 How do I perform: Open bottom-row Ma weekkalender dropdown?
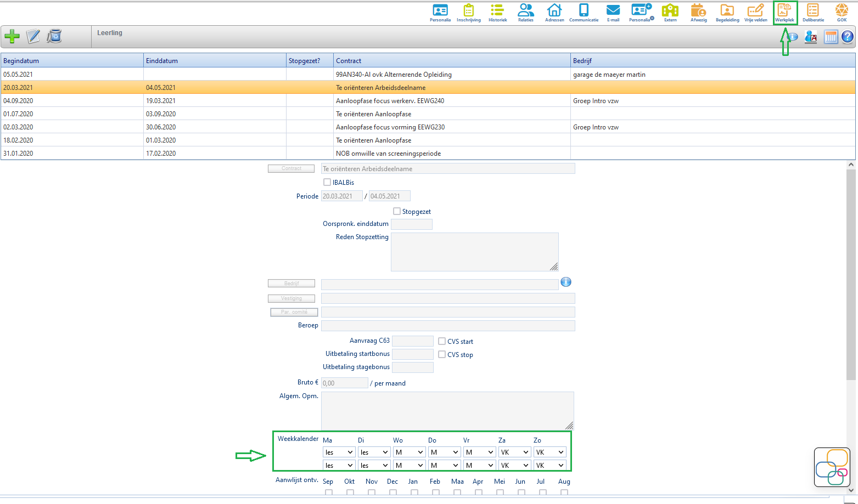339,466
